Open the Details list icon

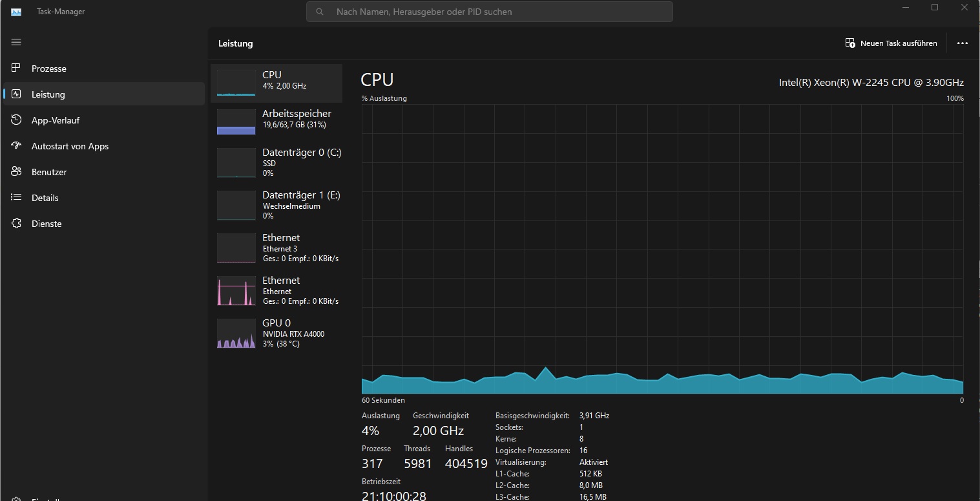click(17, 197)
